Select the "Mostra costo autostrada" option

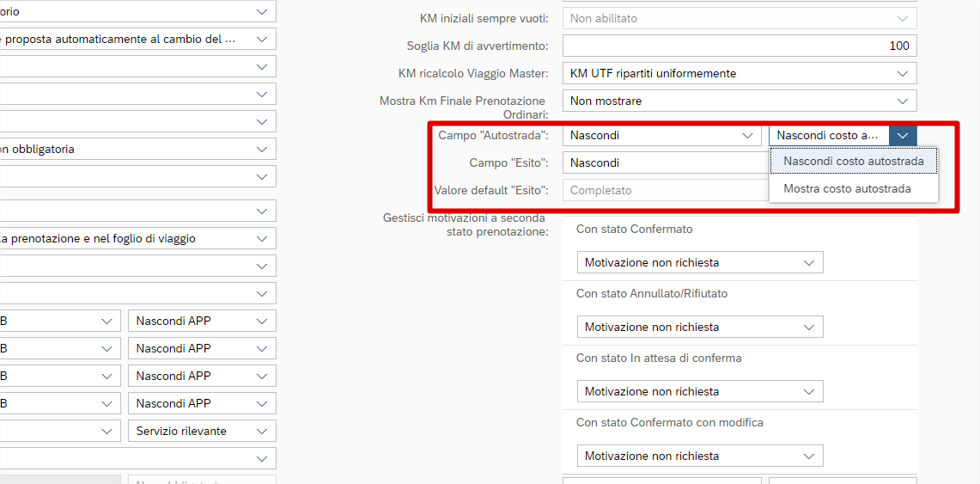tap(847, 188)
